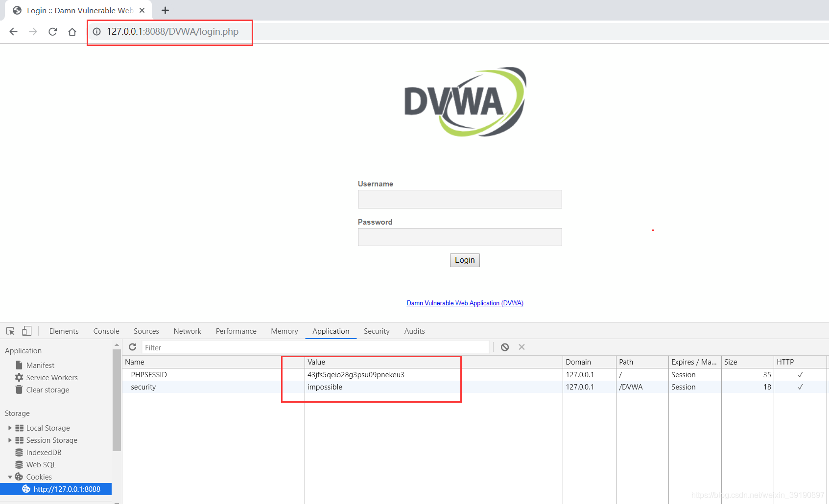Sort cookies by the Size column header
829x504 pixels.
coord(748,362)
